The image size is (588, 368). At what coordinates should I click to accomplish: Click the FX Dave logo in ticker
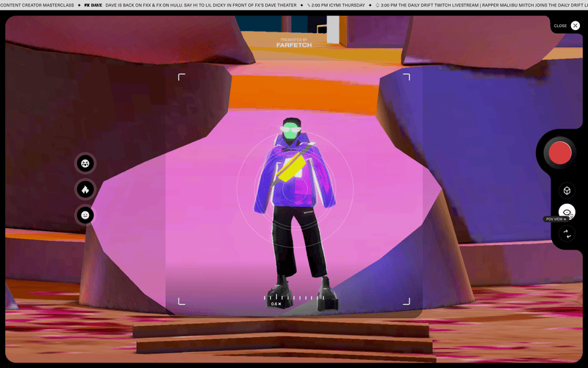click(x=93, y=4)
